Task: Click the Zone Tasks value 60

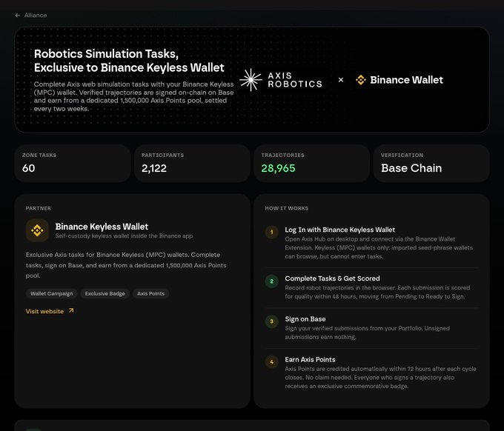Action: point(29,168)
